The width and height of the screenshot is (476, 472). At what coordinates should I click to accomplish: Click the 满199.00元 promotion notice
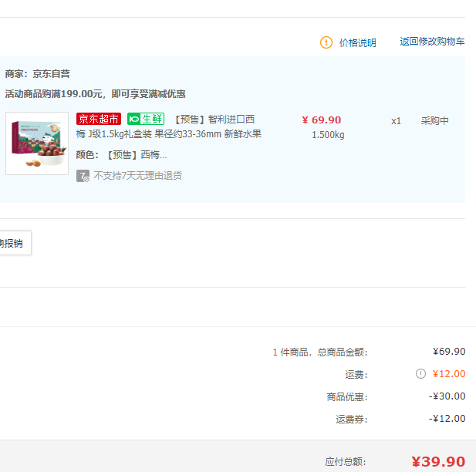(x=95, y=94)
